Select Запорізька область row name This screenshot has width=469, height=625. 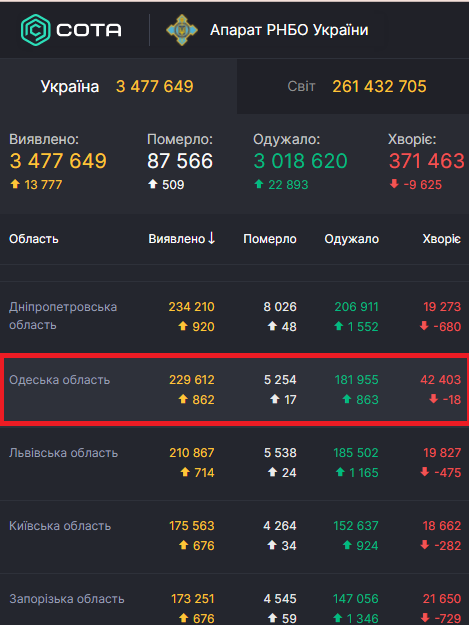(67, 599)
